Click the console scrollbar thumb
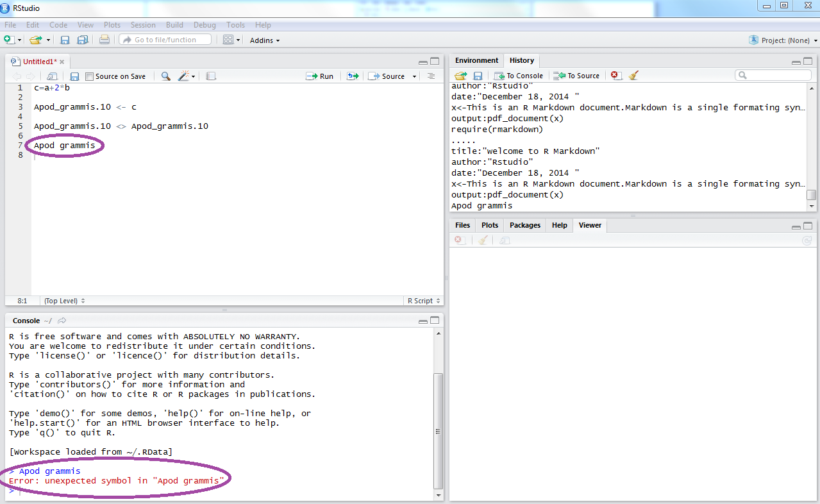820x504 pixels. 439,431
